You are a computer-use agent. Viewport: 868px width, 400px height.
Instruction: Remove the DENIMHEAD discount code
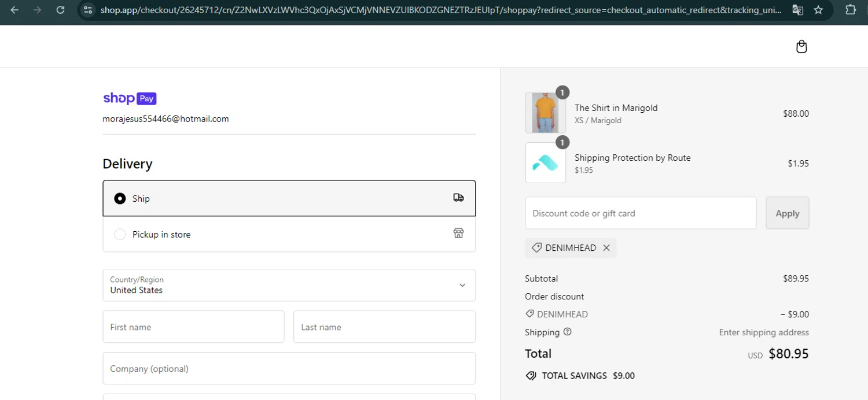tap(606, 247)
